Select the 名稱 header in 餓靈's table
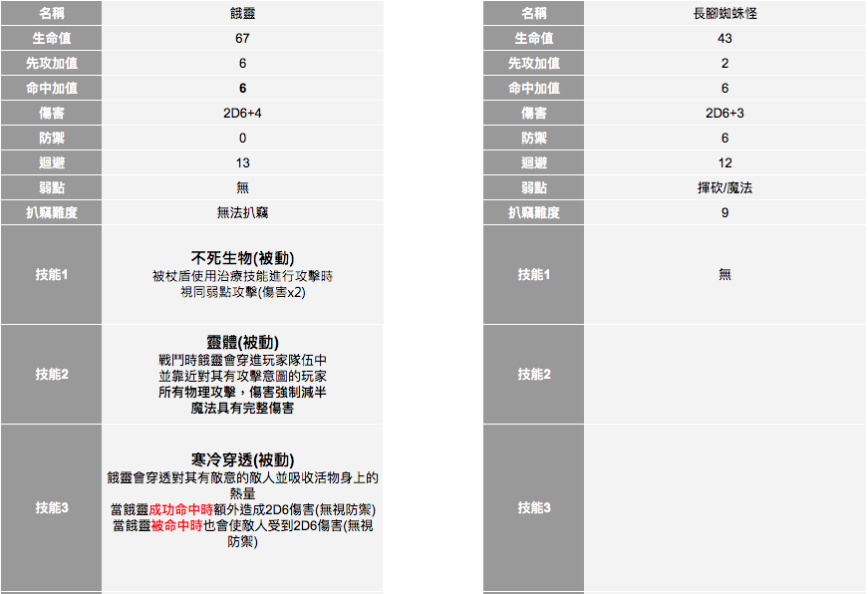Screen dimensions: 868x594 [x=52, y=13]
